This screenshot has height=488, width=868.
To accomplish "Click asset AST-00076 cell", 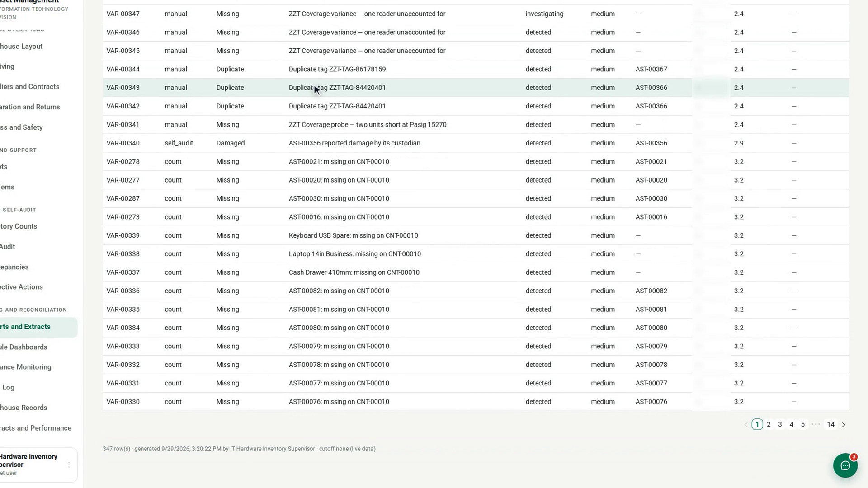I will tap(651, 402).
